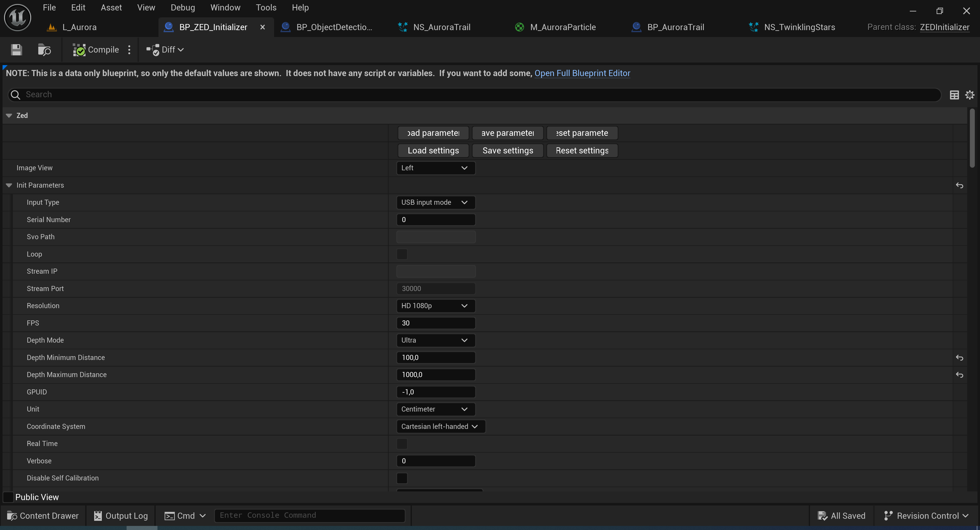This screenshot has width=980, height=530.
Task: Open the Input Type dropdown
Action: [436, 202]
